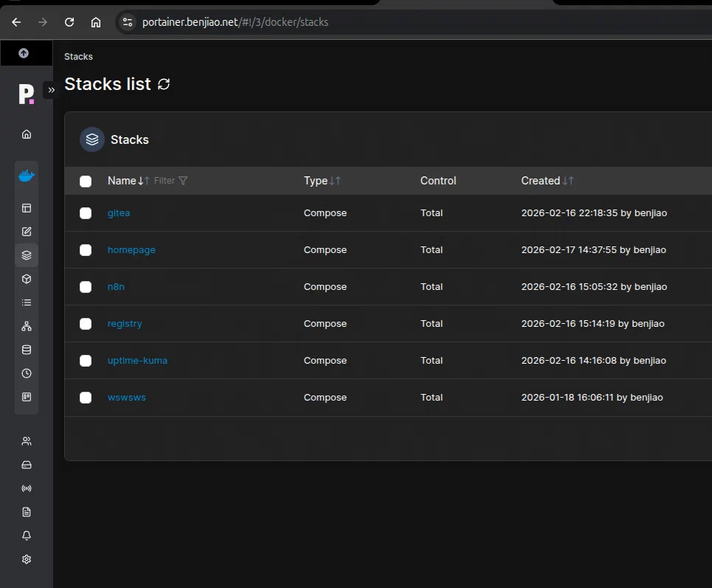Select the uptime-kuma stack checkbox
This screenshot has width=712, height=588.
(x=86, y=361)
